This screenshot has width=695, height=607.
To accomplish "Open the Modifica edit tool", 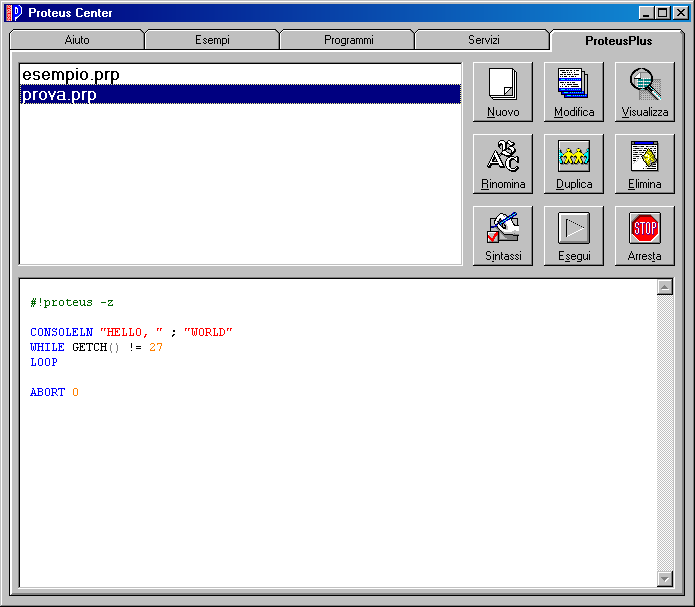I will coord(574,92).
